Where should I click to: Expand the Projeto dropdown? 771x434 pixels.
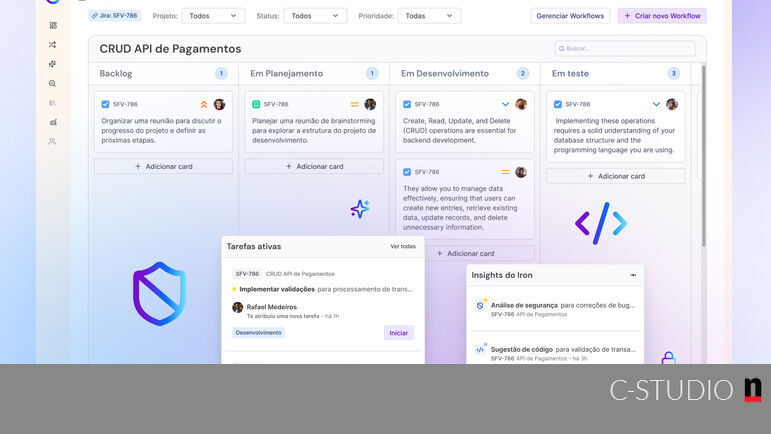click(213, 16)
